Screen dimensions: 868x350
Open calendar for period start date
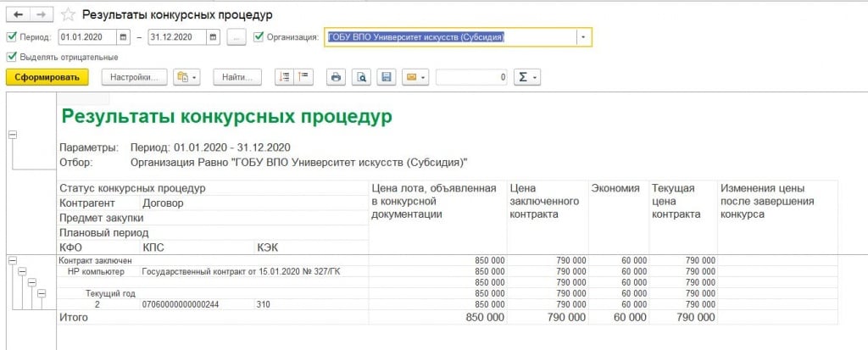coord(124,37)
